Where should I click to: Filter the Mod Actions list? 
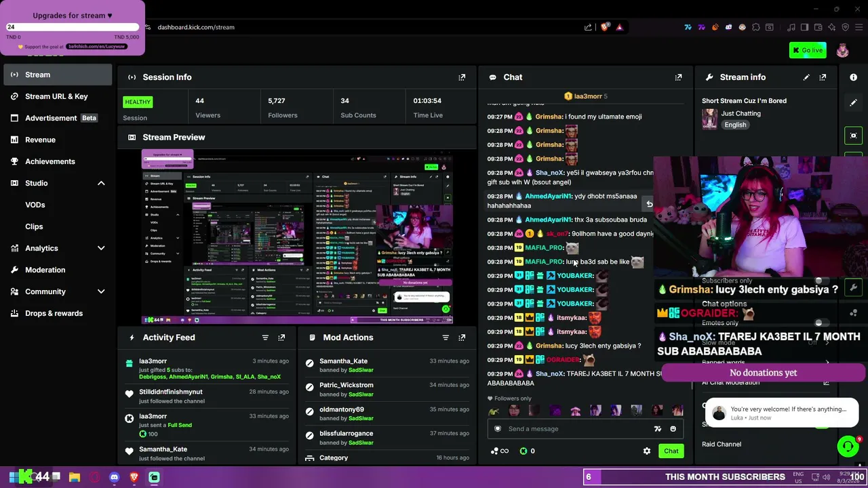click(446, 338)
